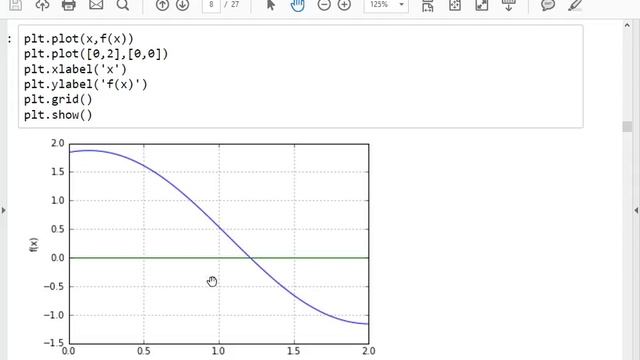Upload the file with the cloud arrow icon

[x=42, y=5]
